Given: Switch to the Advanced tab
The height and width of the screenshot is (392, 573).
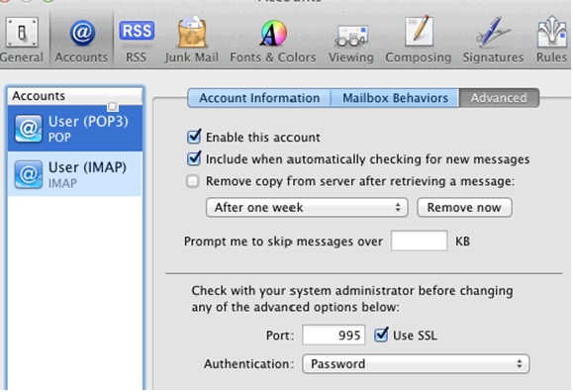Looking at the screenshot, I should click(499, 98).
